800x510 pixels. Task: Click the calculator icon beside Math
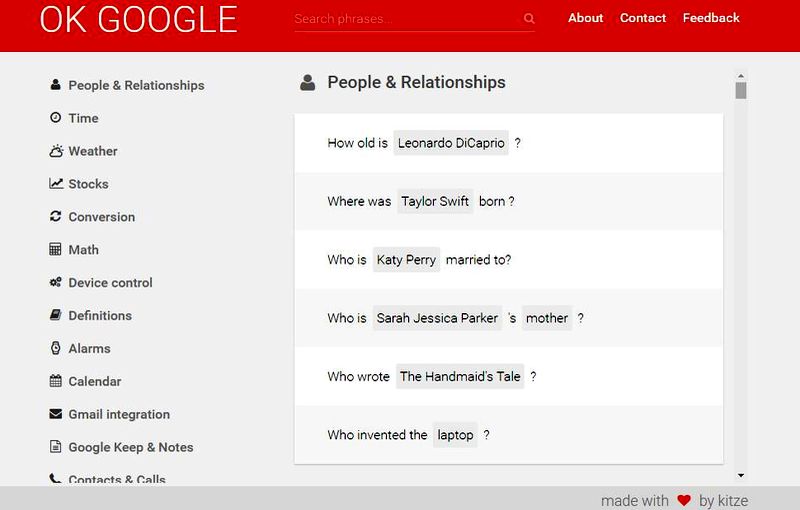(x=55, y=249)
